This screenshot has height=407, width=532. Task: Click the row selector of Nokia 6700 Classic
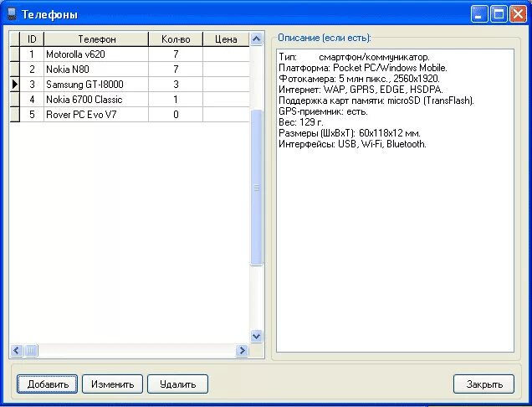(x=15, y=100)
